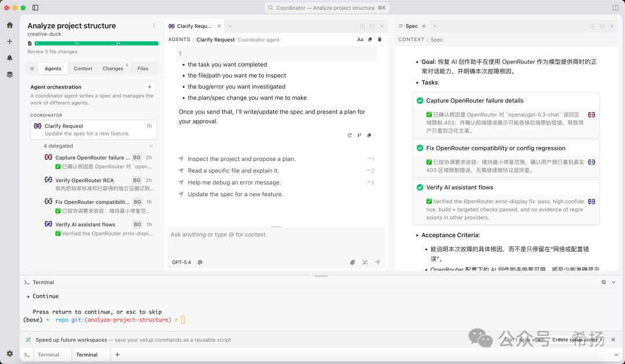This screenshot has height=364, width=625.
Task: Open agent icon on Capture OpenRouter failure card
Action: click(591, 115)
